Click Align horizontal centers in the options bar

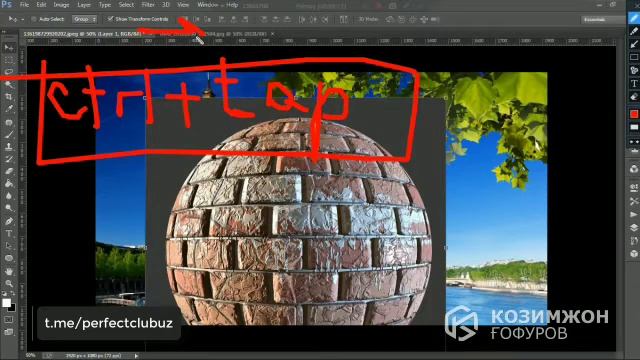[233, 19]
